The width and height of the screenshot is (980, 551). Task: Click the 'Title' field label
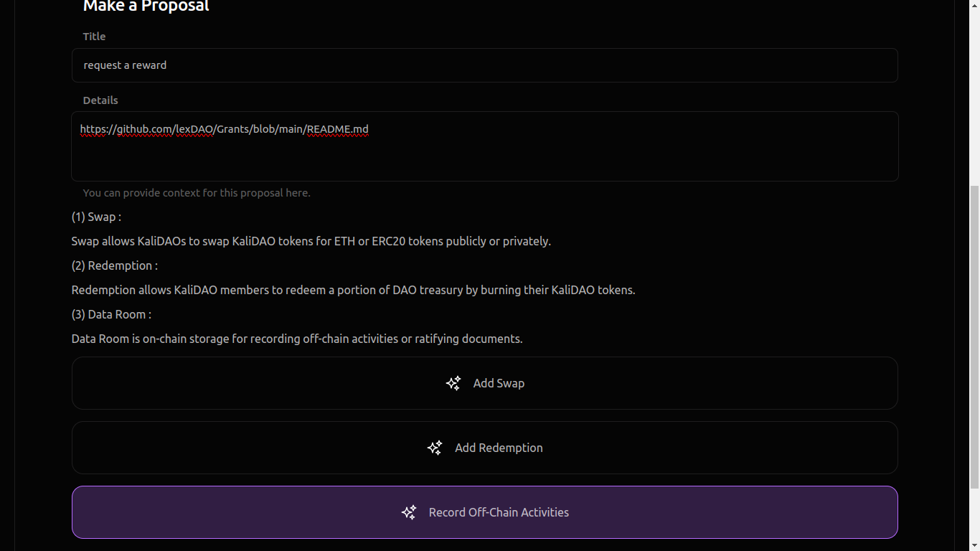pos(94,37)
